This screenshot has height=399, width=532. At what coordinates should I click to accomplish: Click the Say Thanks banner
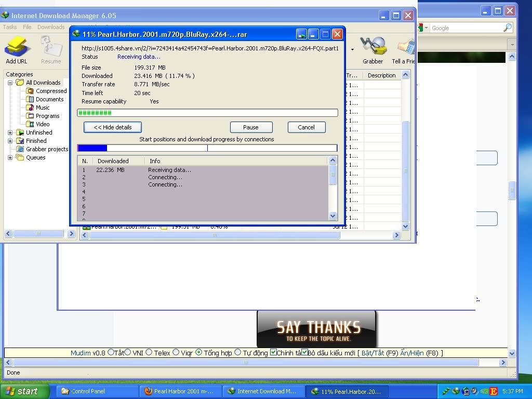click(316, 329)
